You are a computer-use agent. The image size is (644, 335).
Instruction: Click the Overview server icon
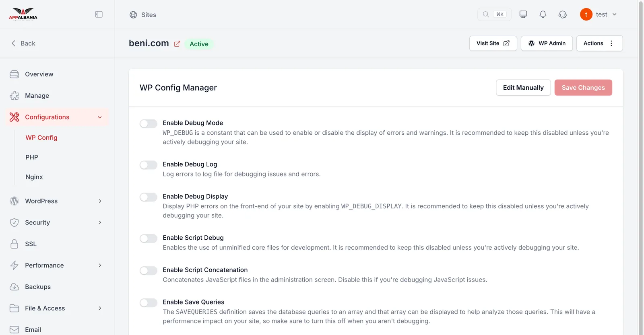pyautogui.click(x=14, y=74)
